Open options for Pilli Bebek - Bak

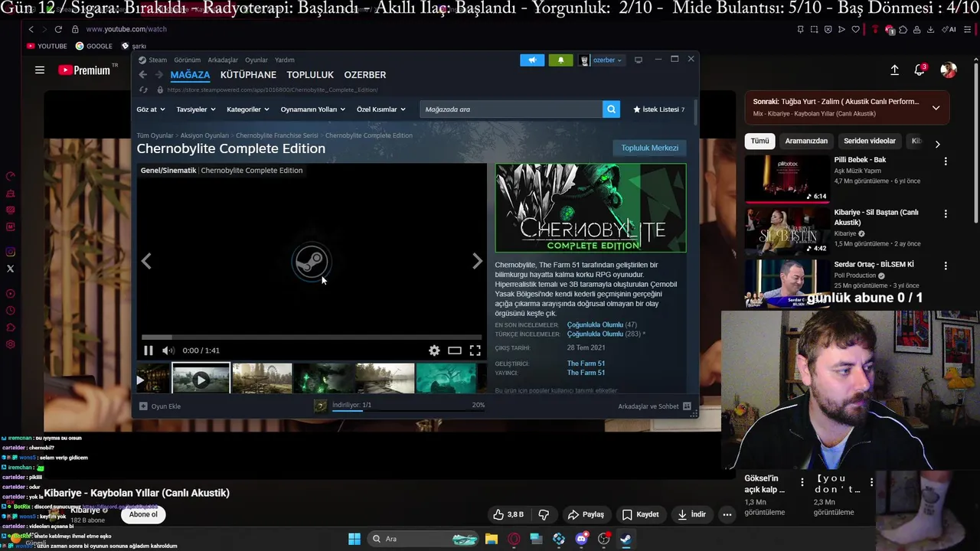pos(946,161)
